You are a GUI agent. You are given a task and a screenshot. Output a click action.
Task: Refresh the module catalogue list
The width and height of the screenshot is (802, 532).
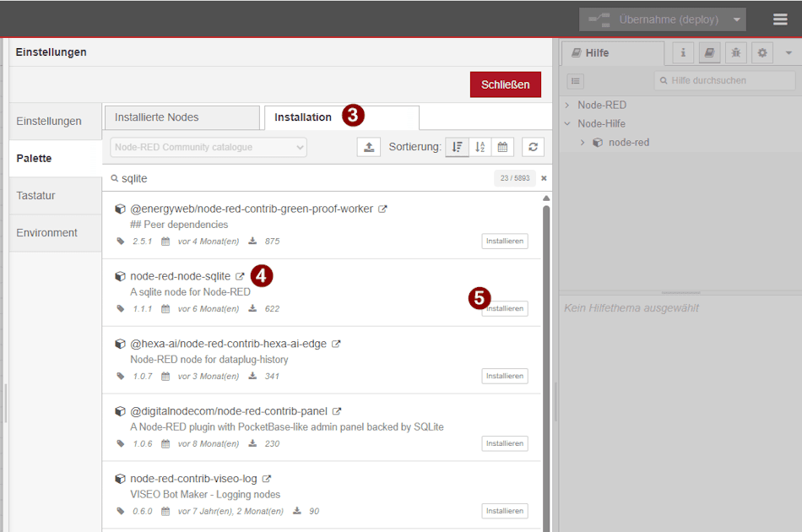tap(533, 146)
